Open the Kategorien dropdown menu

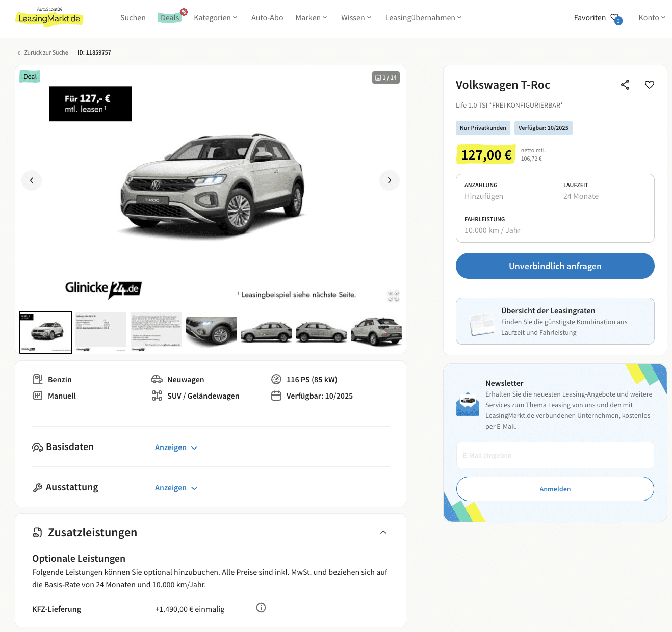coord(216,18)
